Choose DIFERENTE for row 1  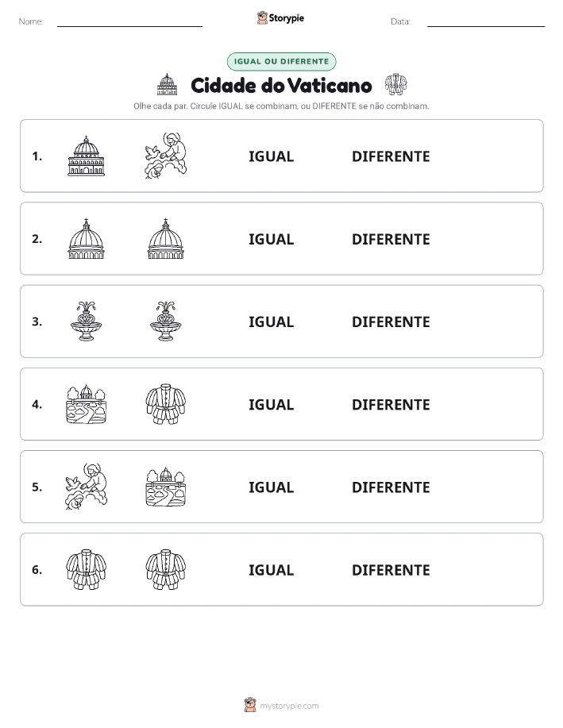tap(391, 156)
